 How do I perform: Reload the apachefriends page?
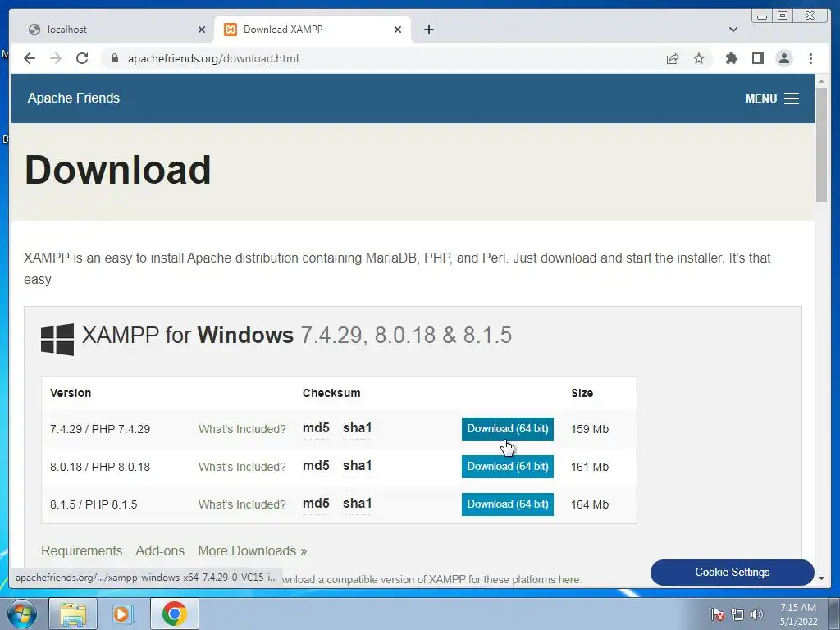(x=82, y=58)
